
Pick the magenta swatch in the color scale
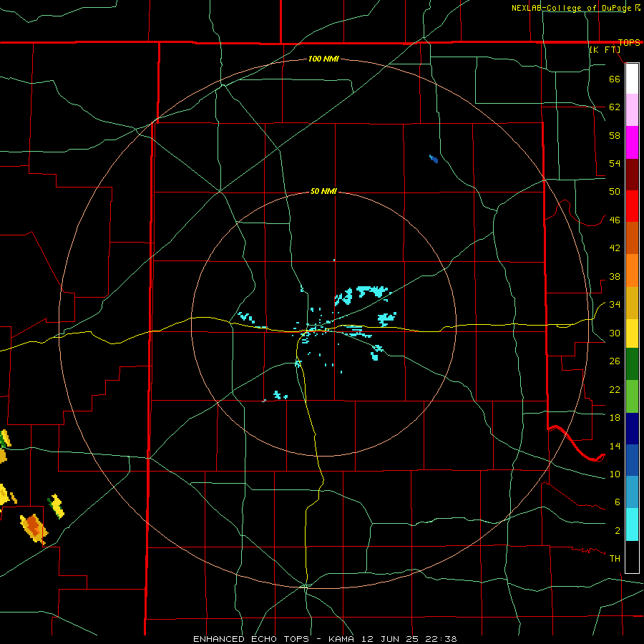pos(632,142)
